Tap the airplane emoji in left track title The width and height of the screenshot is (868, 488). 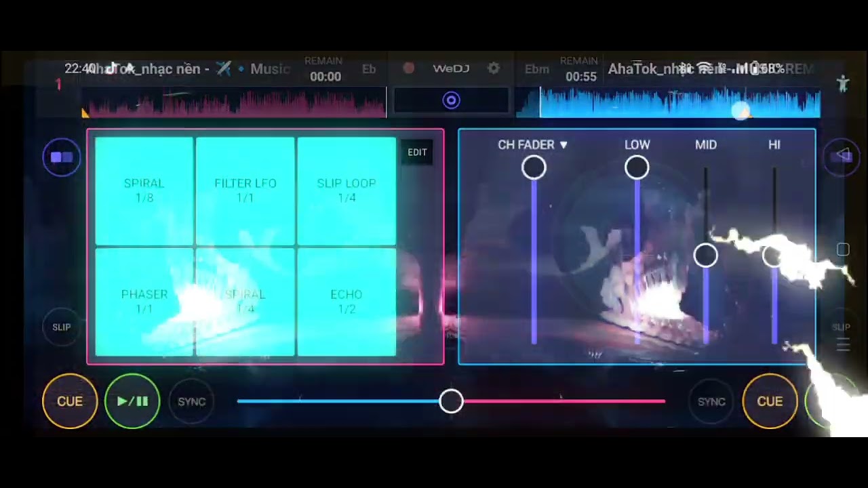[x=224, y=68]
